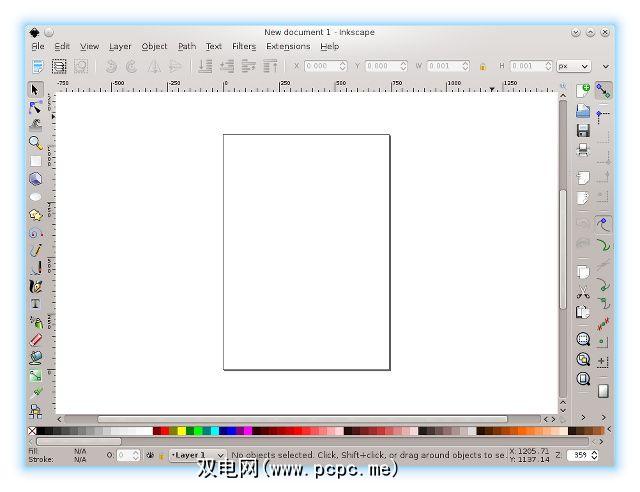This screenshot has width=640, height=492.
Task: Expand commands bar overflow chevron
Action: 583,417
